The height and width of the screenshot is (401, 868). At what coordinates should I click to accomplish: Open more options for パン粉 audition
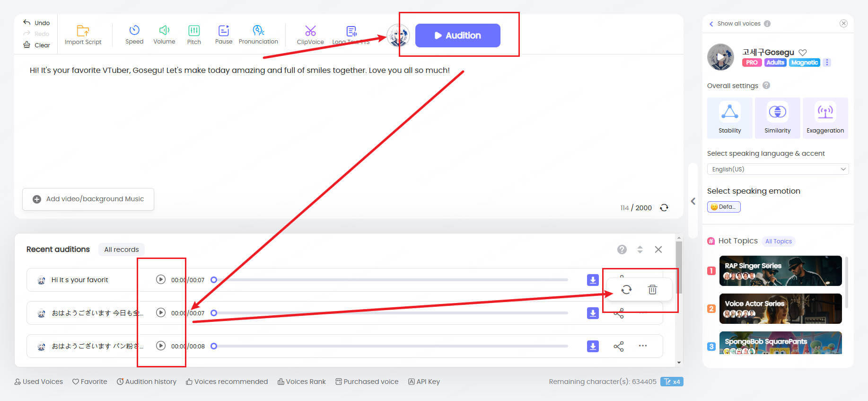643,346
